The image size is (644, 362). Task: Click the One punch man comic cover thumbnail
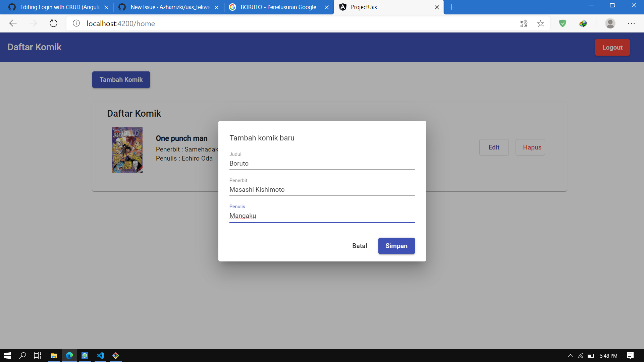pyautogui.click(x=127, y=149)
